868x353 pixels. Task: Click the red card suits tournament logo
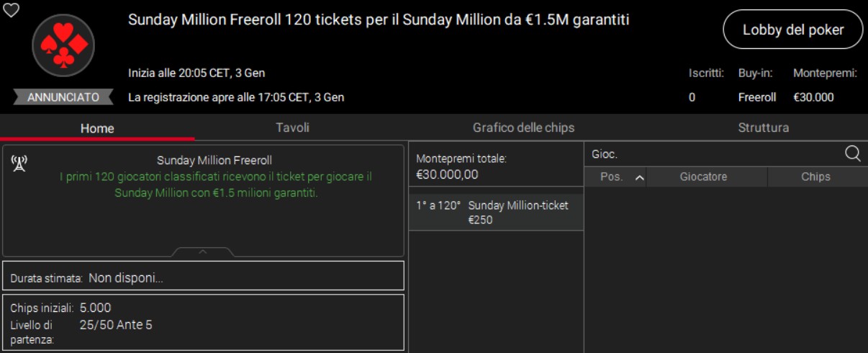(x=63, y=45)
